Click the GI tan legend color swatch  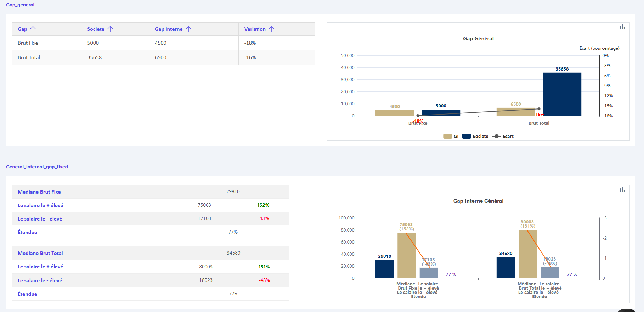coord(447,136)
